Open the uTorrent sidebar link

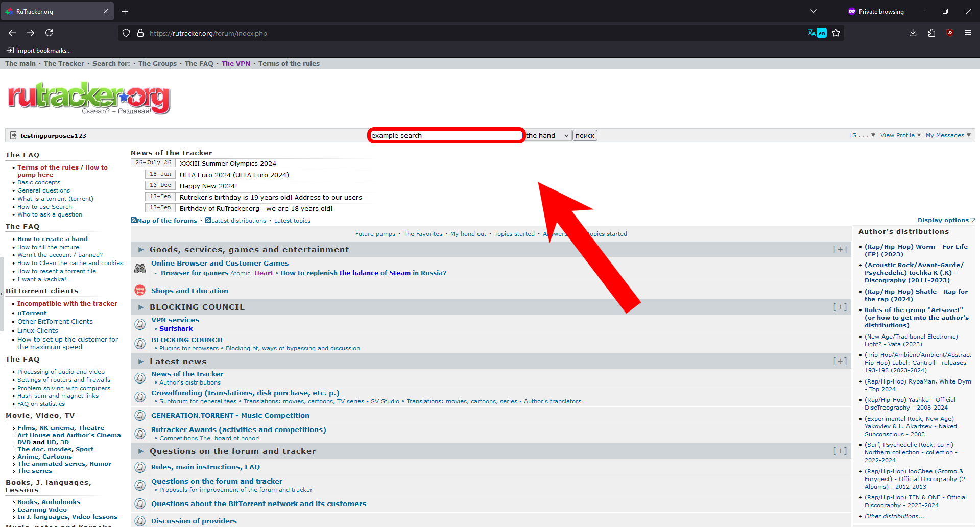tap(32, 313)
